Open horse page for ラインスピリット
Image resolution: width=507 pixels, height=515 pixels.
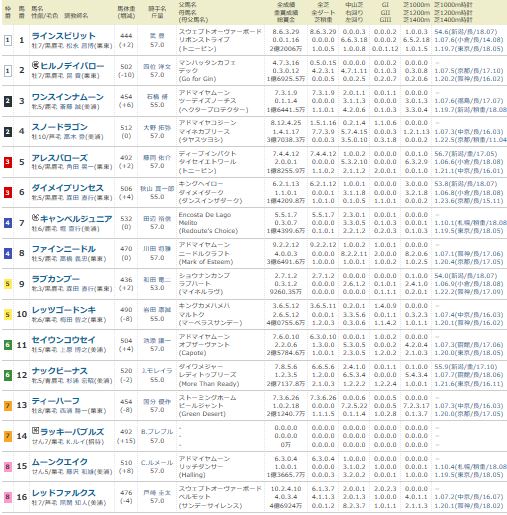pyautogui.click(x=64, y=36)
